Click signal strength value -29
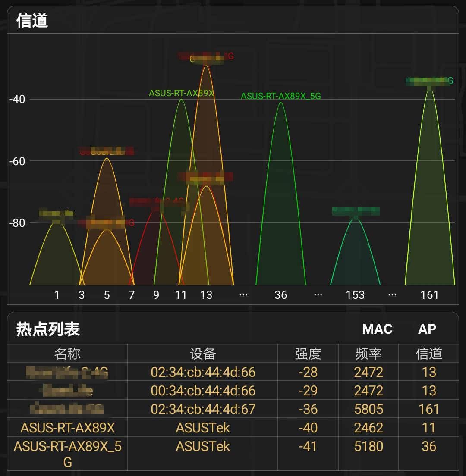 (x=308, y=391)
